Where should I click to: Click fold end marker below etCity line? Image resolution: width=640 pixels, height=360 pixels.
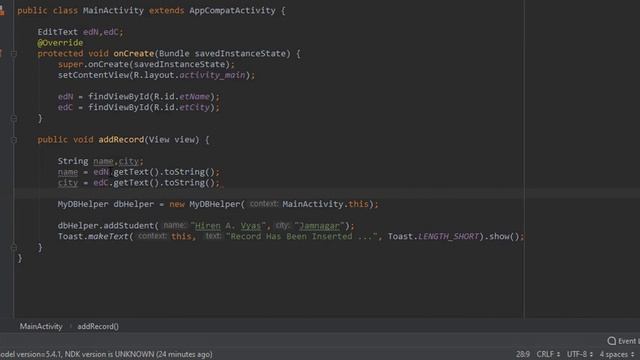point(13,118)
